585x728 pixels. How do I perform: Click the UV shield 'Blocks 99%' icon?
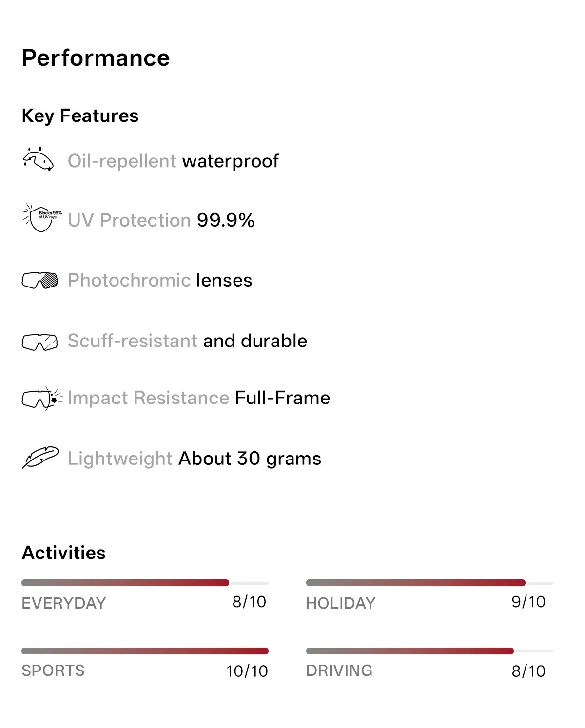(x=41, y=217)
